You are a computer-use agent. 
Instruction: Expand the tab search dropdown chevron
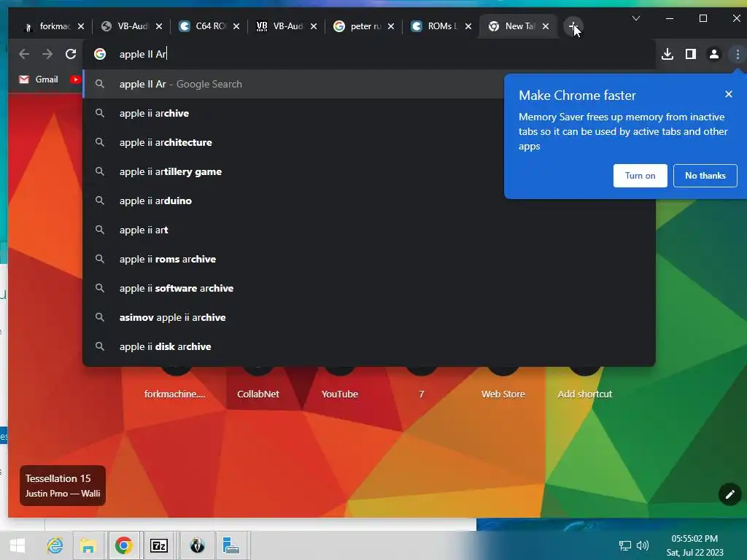click(x=635, y=18)
